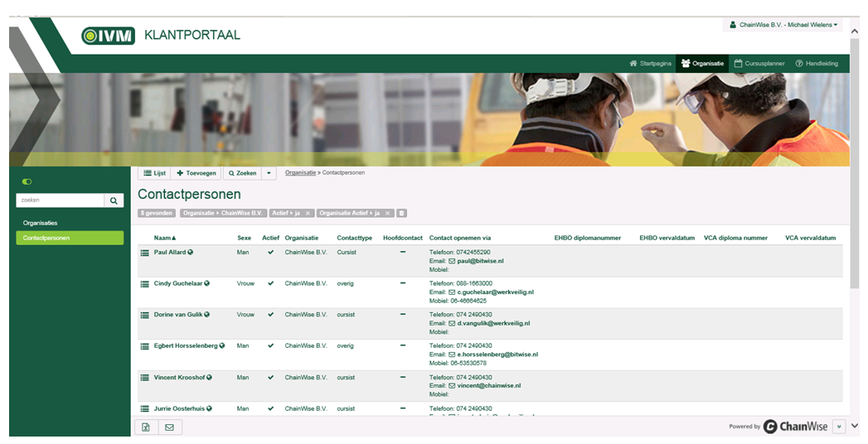The height and width of the screenshot is (444, 868).
Task: Open the dropdown arrow next to Zoeken
Action: (x=269, y=173)
